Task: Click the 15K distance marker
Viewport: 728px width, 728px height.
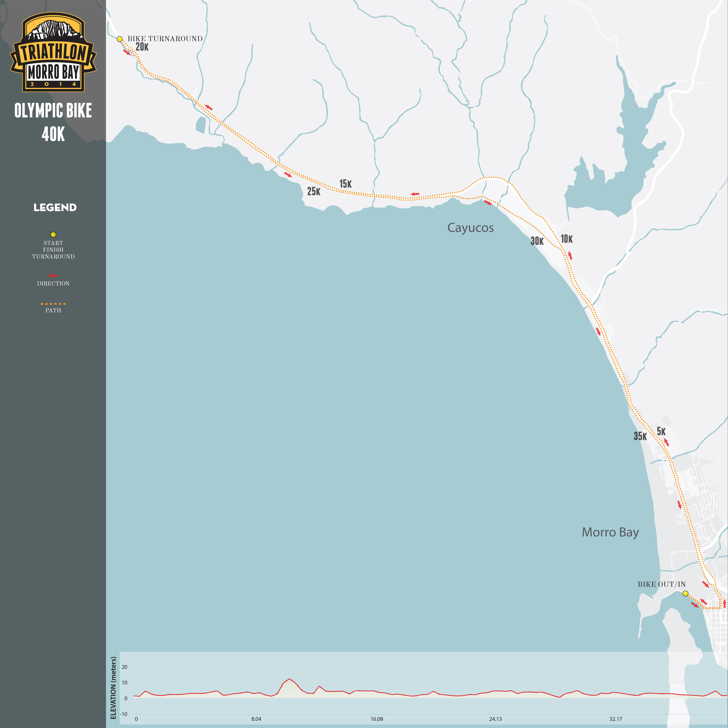Action: [346, 184]
